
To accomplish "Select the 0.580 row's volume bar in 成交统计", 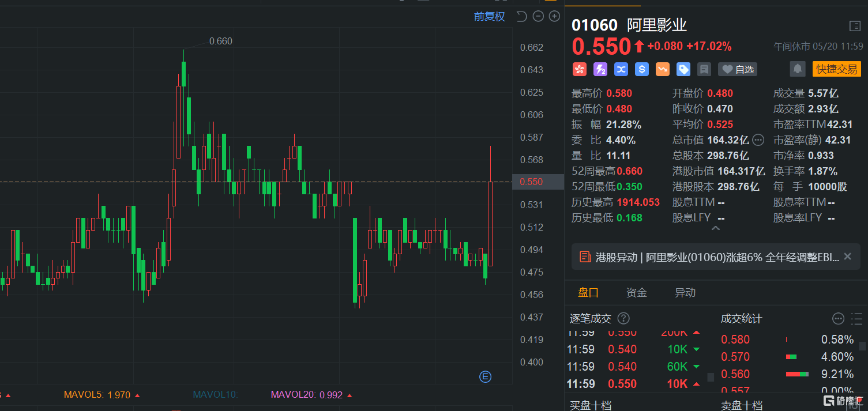I will pyautogui.click(x=786, y=340).
